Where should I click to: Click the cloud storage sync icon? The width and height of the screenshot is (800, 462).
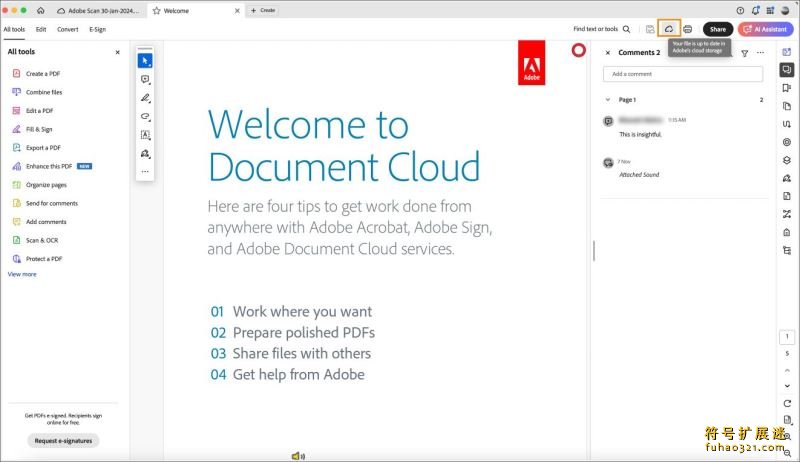click(x=669, y=29)
